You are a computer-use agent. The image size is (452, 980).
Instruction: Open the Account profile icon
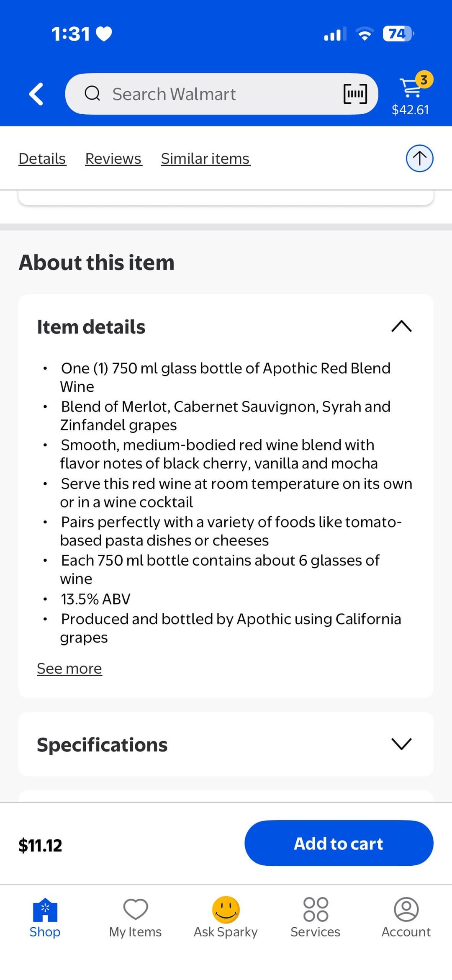pos(406,910)
